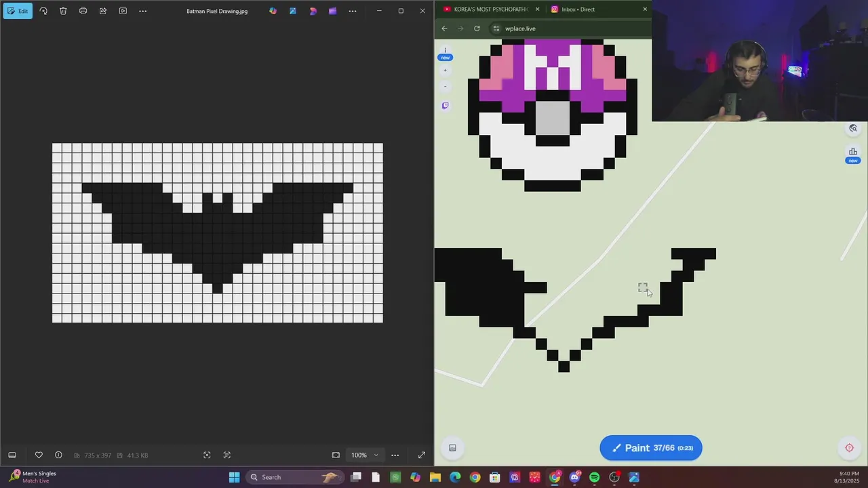868x488 pixels.
Task: Zoom in on the wplace map
Action: point(446,70)
